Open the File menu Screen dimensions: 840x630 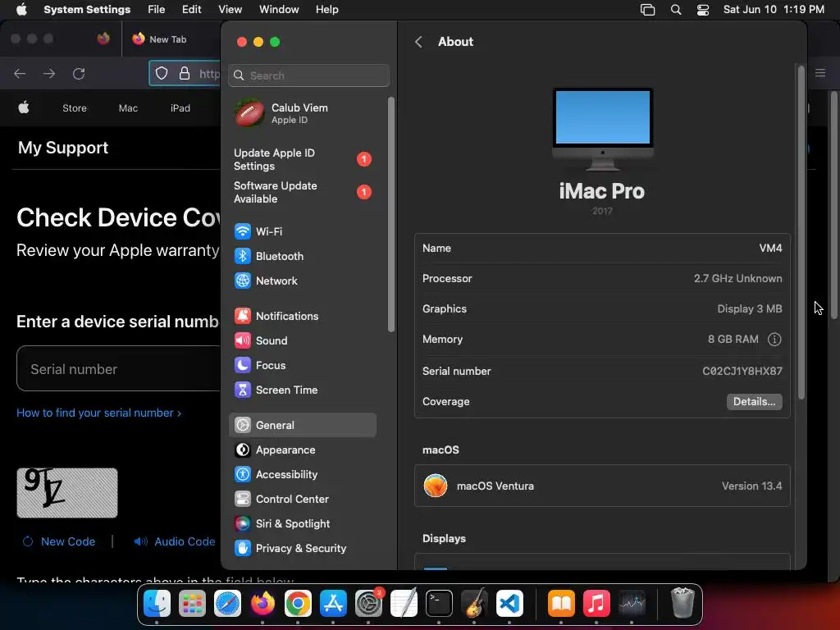click(157, 10)
